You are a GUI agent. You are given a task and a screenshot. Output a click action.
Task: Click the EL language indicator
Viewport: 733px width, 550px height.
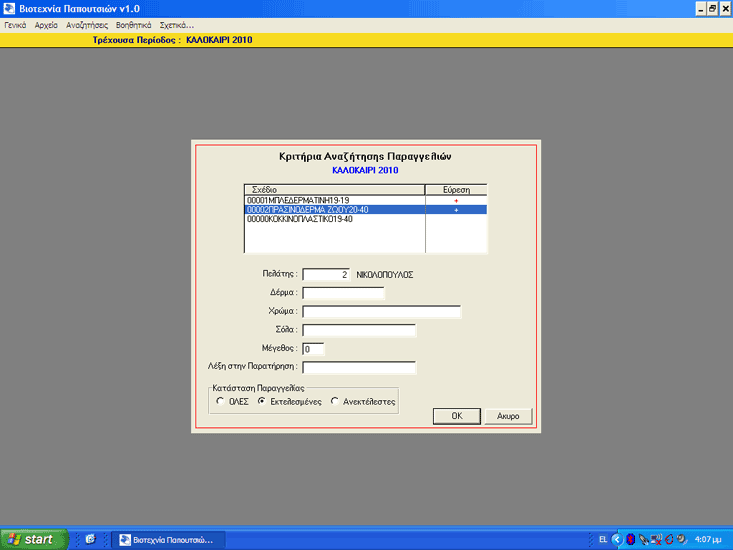pos(603,540)
